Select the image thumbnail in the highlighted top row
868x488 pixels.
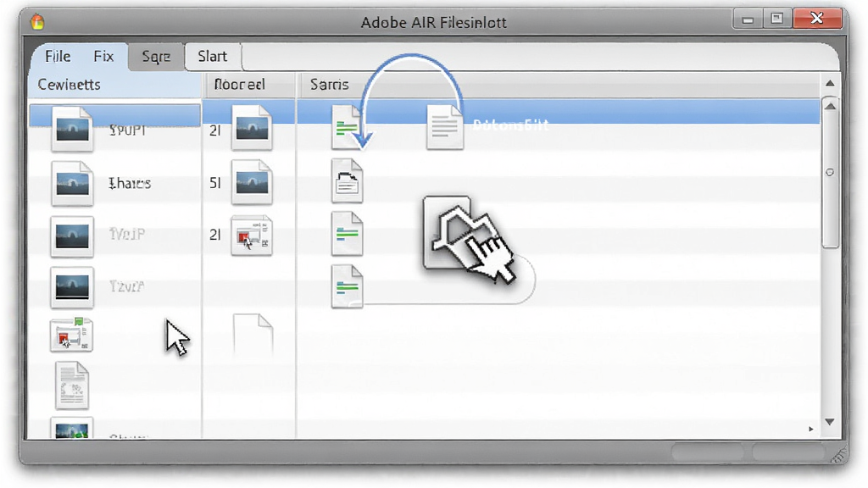pyautogui.click(x=72, y=130)
